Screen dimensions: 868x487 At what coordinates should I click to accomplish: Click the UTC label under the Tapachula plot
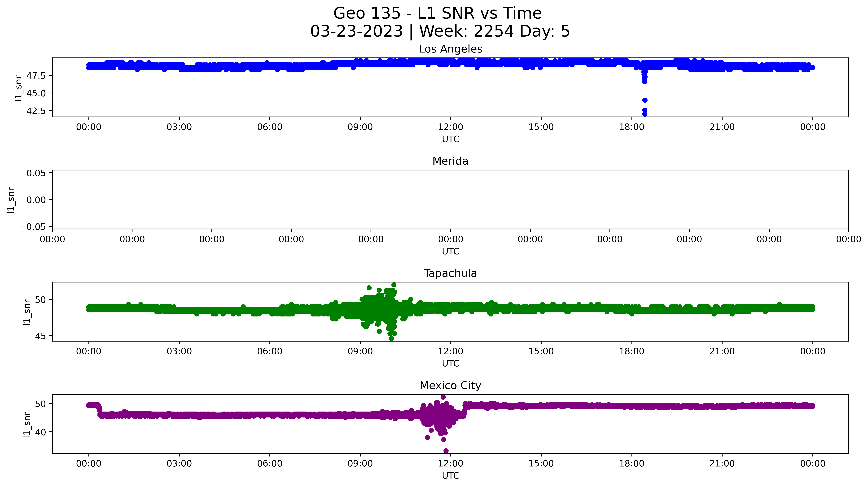coord(451,364)
